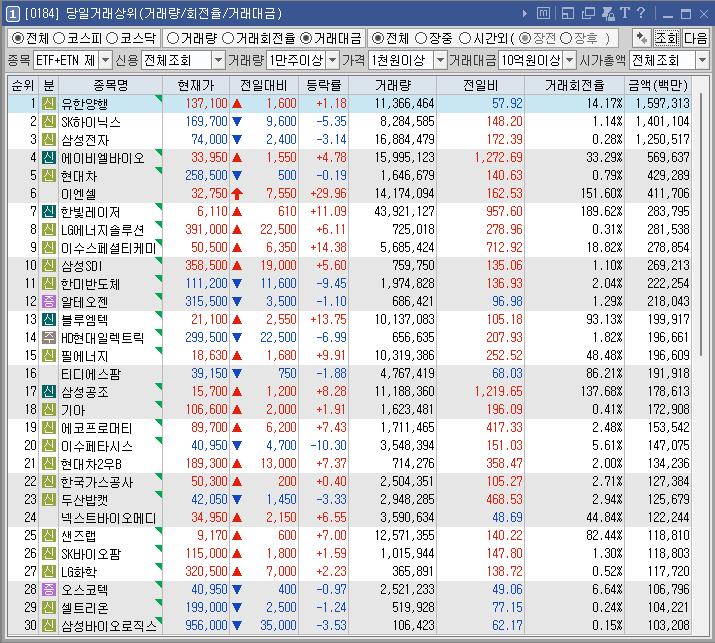Image resolution: width=715 pixels, height=643 pixels.
Task: Click the blue down triangle on SK하이닉스 row
Action: 237,122
